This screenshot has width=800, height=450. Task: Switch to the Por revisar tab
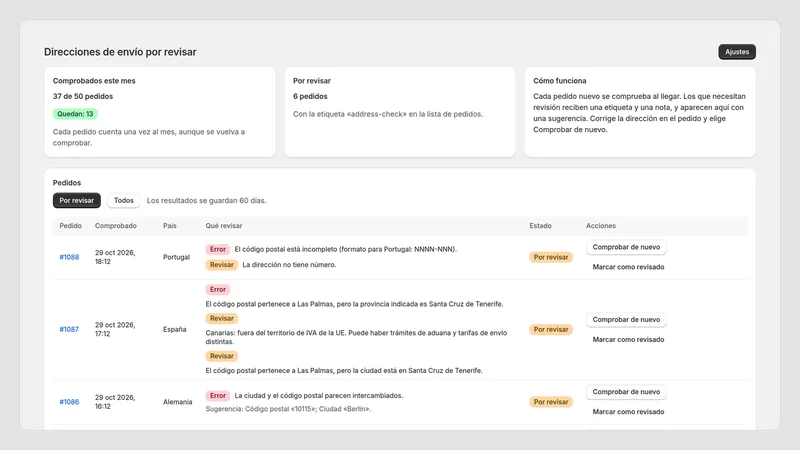pyautogui.click(x=77, y=201)
